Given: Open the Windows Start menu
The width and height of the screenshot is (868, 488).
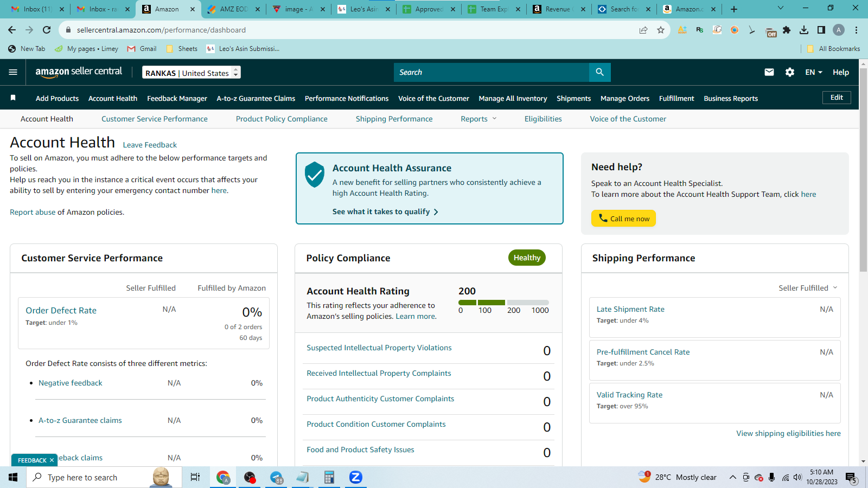Looking at the screenshot, I should (x=13, y=477).
